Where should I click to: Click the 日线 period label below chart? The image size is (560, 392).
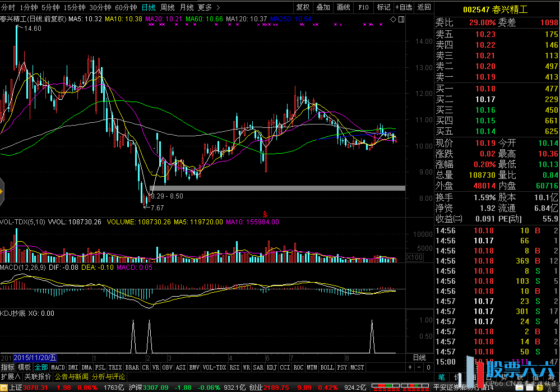[419, 358]
